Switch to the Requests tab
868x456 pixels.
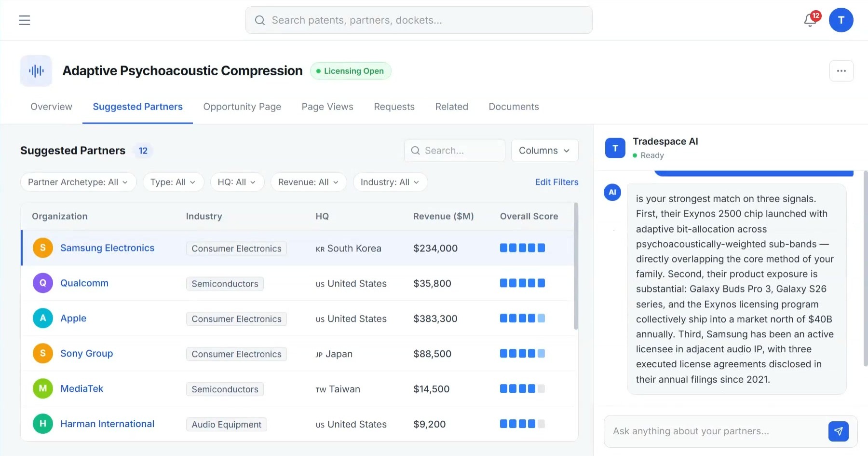(394, 107)
